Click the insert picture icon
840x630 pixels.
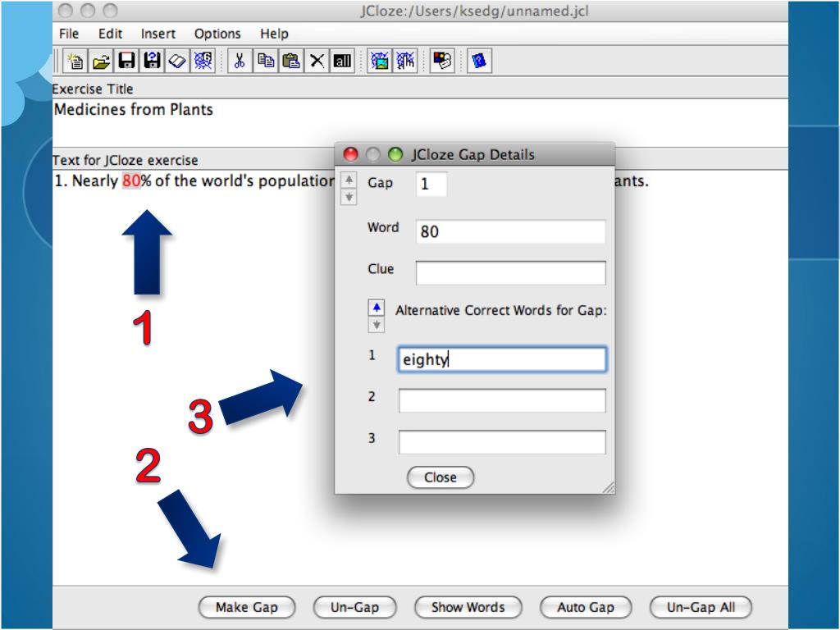[379, 61]
